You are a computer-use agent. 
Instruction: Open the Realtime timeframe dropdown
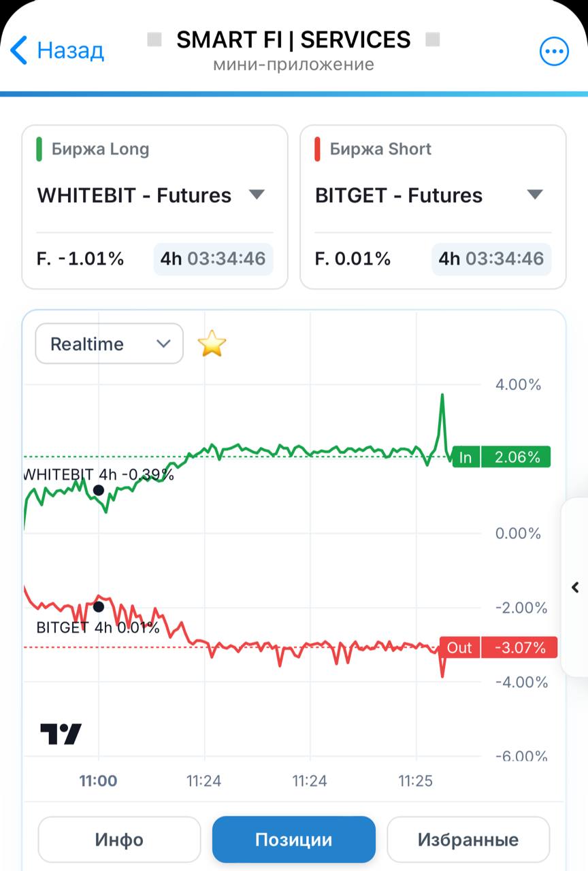tap(110, 344)
